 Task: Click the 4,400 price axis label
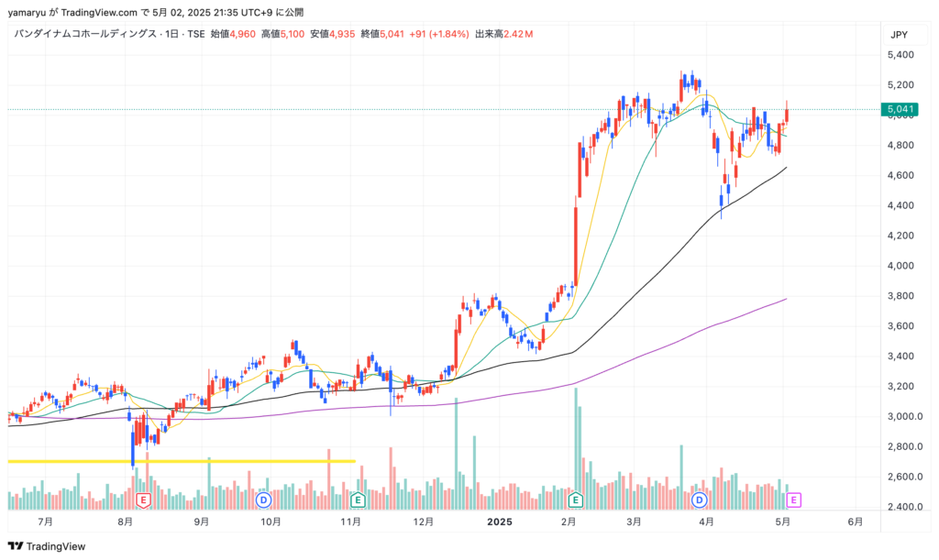coord(900,205)
